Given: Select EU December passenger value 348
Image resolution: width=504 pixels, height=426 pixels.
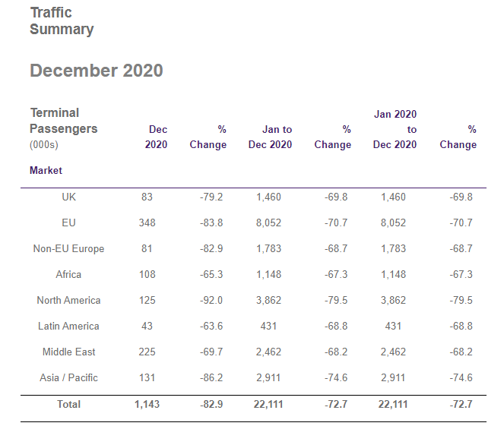Looking at the screenshot, I should [x=147, y=222].
